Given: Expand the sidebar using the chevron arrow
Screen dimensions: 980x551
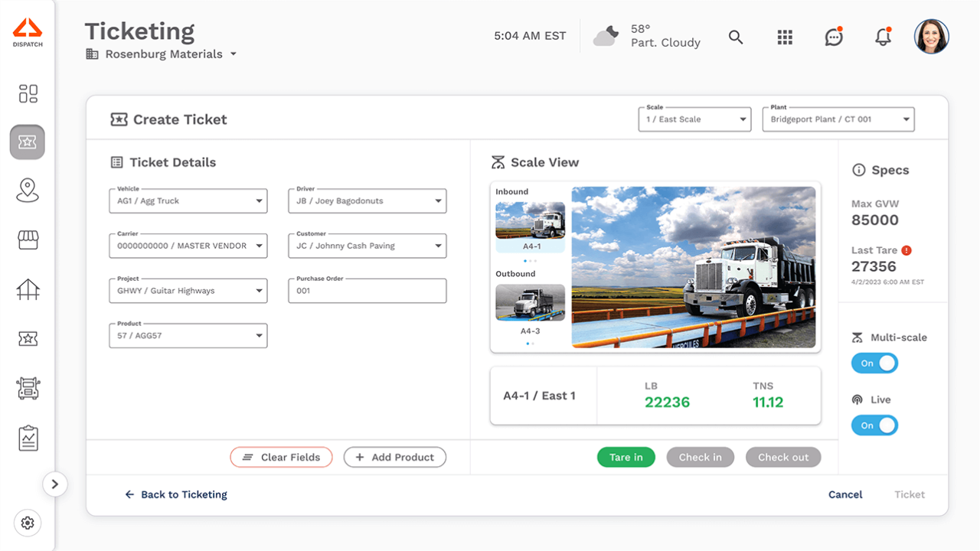Looking at the screenshot, I should click(x=55, y=484).
